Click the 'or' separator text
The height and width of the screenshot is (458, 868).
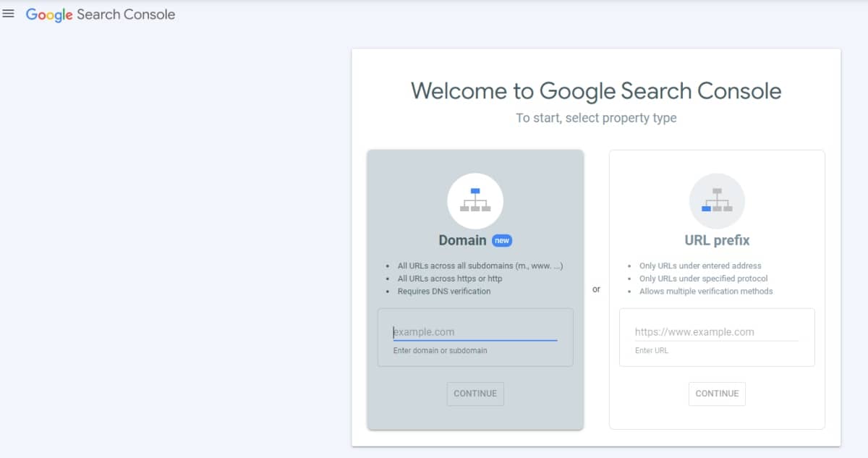(596, 289)
